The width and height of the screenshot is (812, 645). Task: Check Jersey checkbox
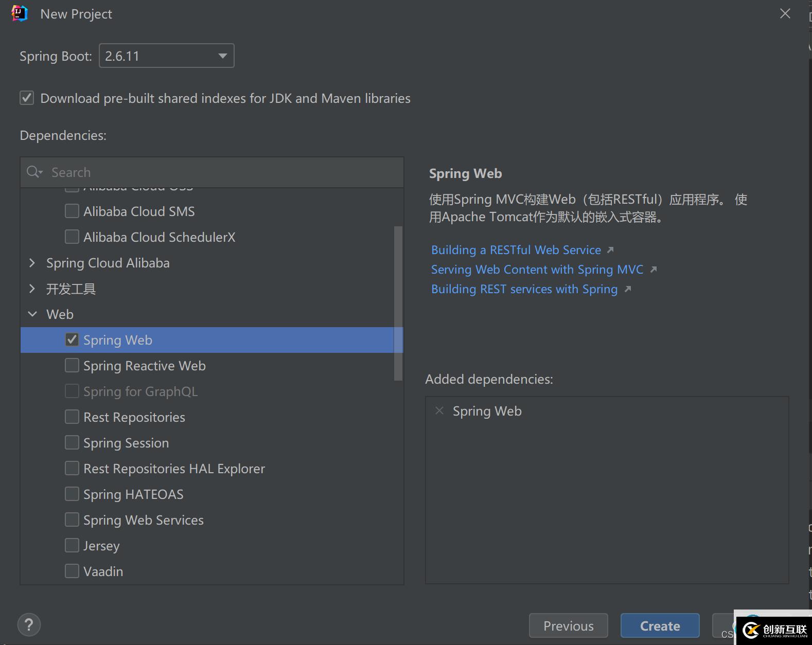72,545
